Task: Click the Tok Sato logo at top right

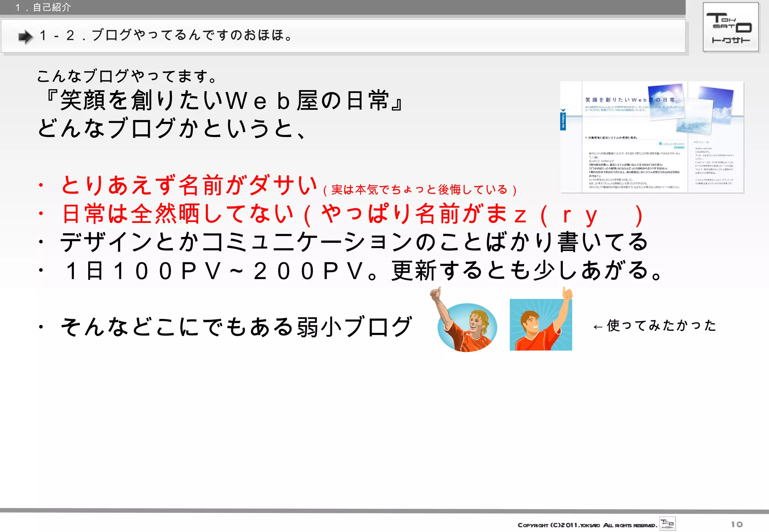Action: [x=731, y=27]
